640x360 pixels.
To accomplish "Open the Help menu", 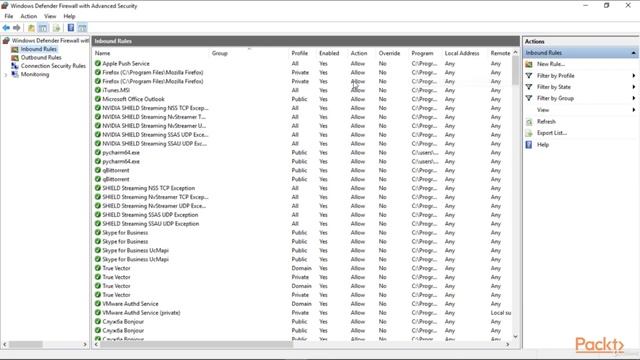I will [69, 16].
